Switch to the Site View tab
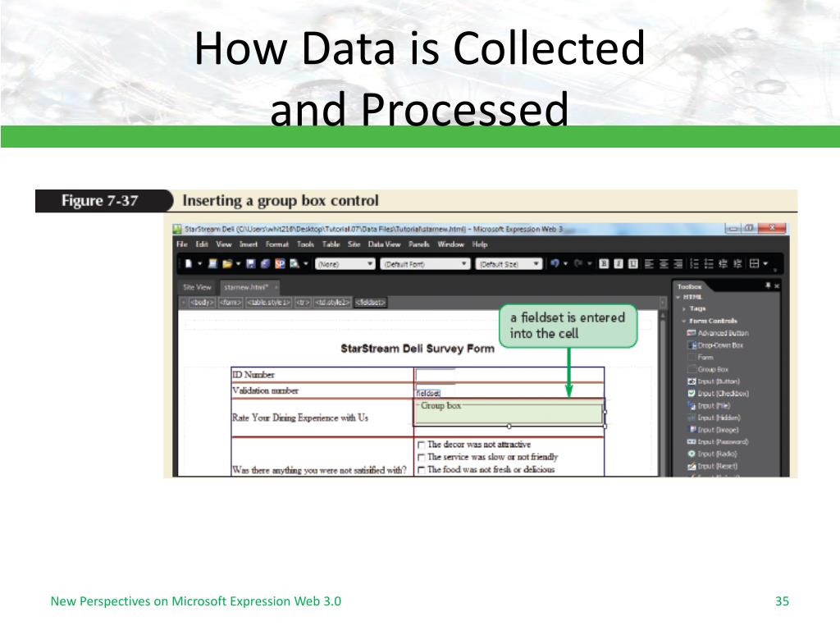Screen dimensions: 840x630 point(197,287)
